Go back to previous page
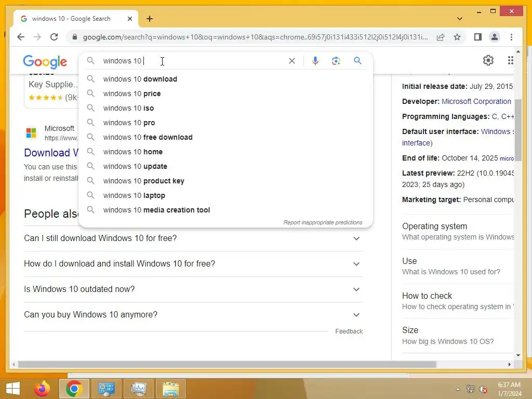Viewport: 532px width, 399px height. click(x=21, y=37)
